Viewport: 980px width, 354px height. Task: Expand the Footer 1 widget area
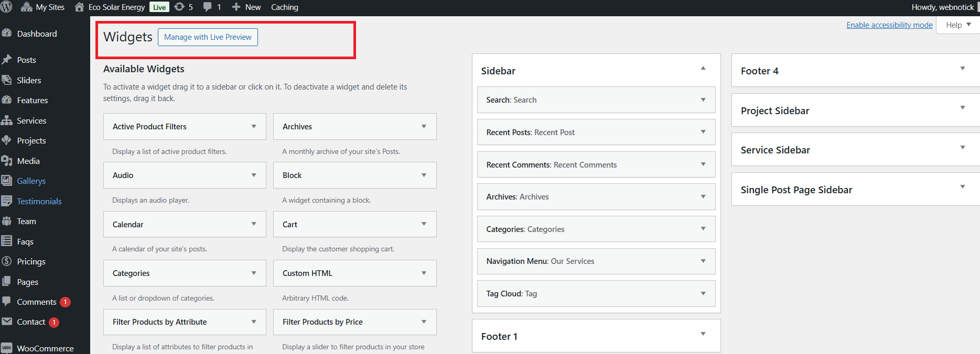[x=703, y=334]
